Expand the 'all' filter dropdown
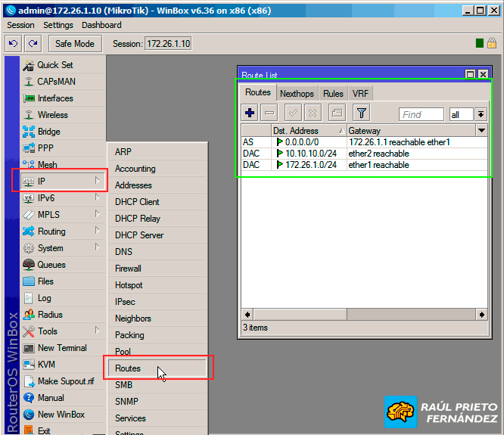The height and width of the screenshot is (435, 504). [x=480, y=114]
